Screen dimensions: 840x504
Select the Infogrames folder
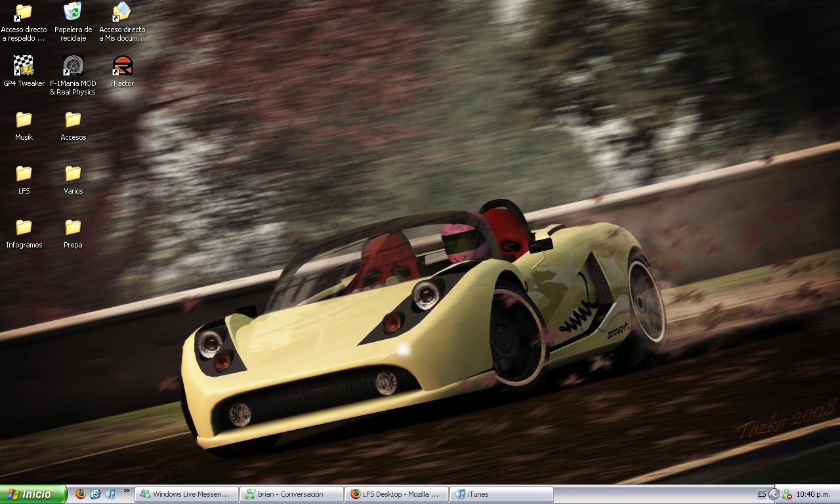click(x=24, y=233)
